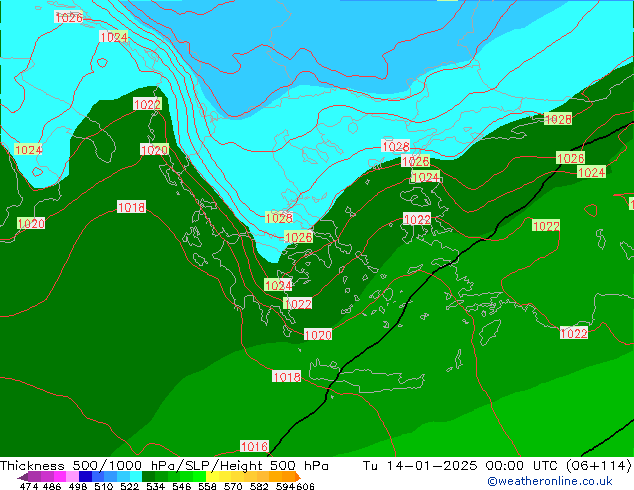Image resolution: width=634 pixels, height=490 pixels.
Task: Click the easternmost 1026 isobar label
Action: point(571,158)
